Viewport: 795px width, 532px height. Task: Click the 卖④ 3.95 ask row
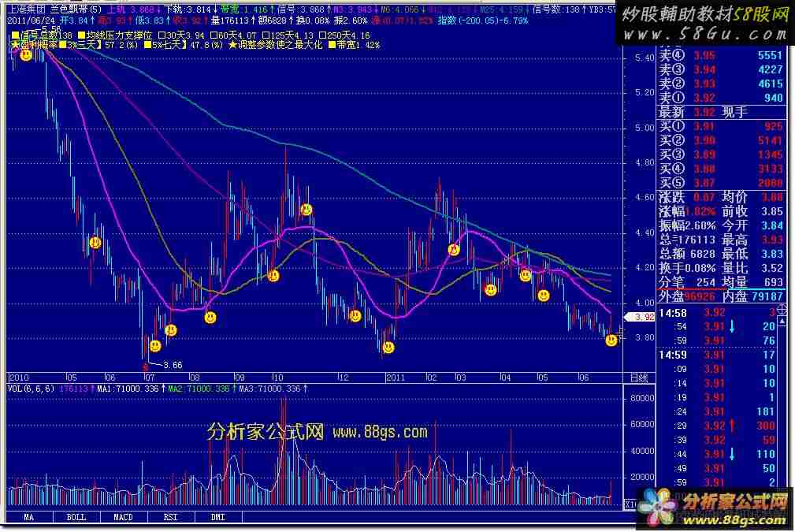[721, 55]
